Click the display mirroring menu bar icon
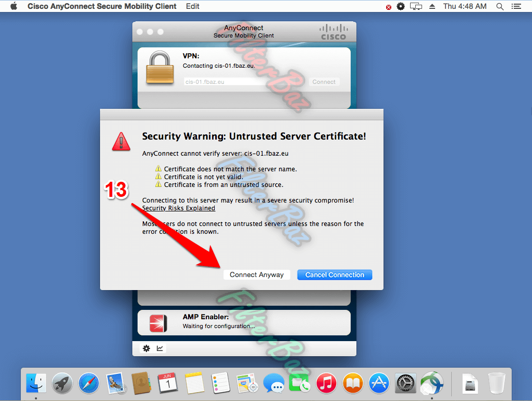 [416, 6]
